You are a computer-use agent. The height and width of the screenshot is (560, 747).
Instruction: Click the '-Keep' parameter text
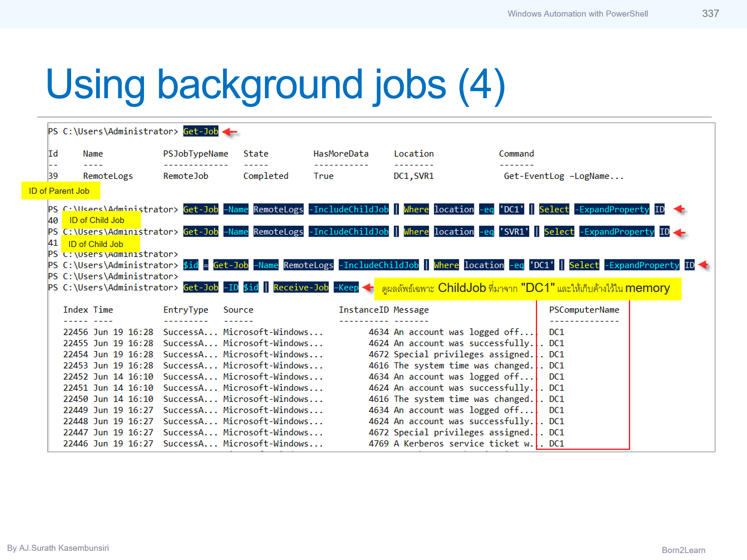[x=346, y=287]
